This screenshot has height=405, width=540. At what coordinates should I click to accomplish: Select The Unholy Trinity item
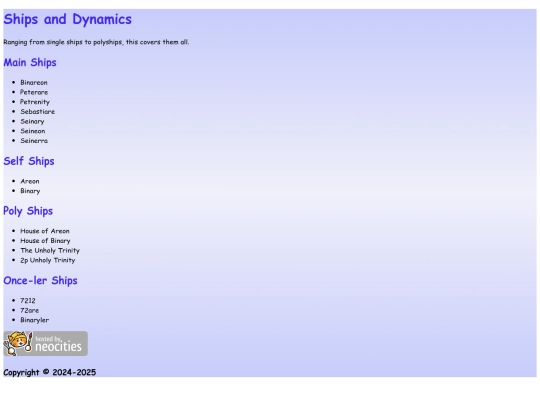[50, 250]
